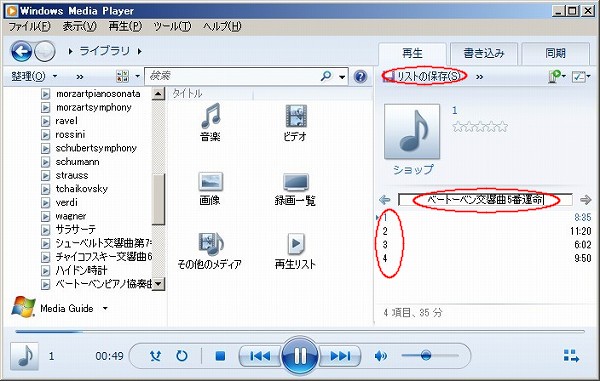Expand more list commands after リストの保存
The image size is (600, 381).
tap(479, 77)
